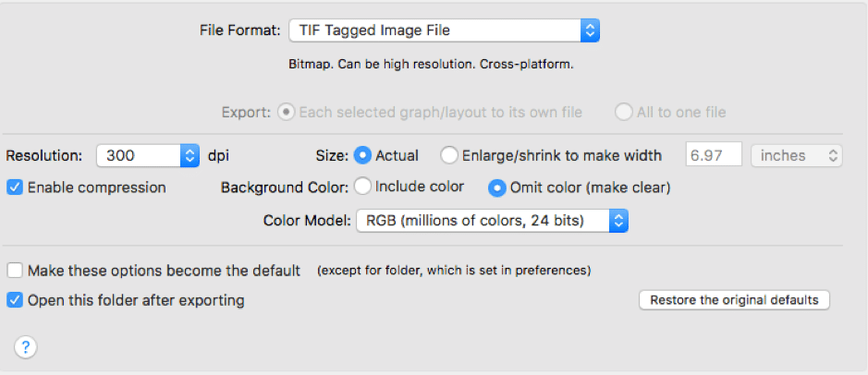Image resolution: width=868 pixels, height=375 pixels.
Task: Click Restore the original defaults button
Action: click(734, 300)
